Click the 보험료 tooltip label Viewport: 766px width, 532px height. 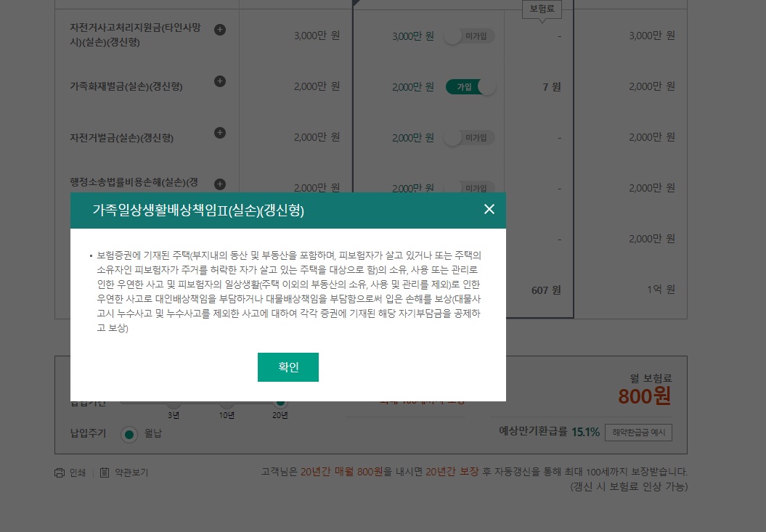point(542,9)
